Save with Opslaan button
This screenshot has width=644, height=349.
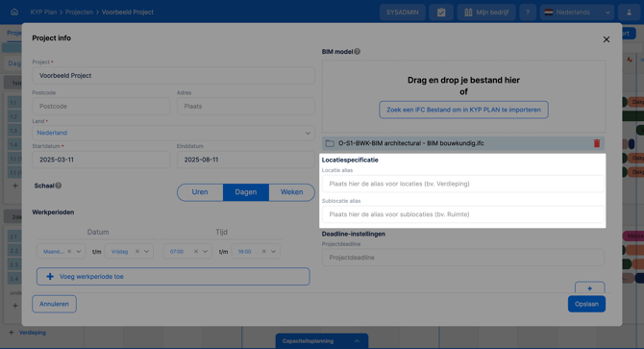point(586,304)
